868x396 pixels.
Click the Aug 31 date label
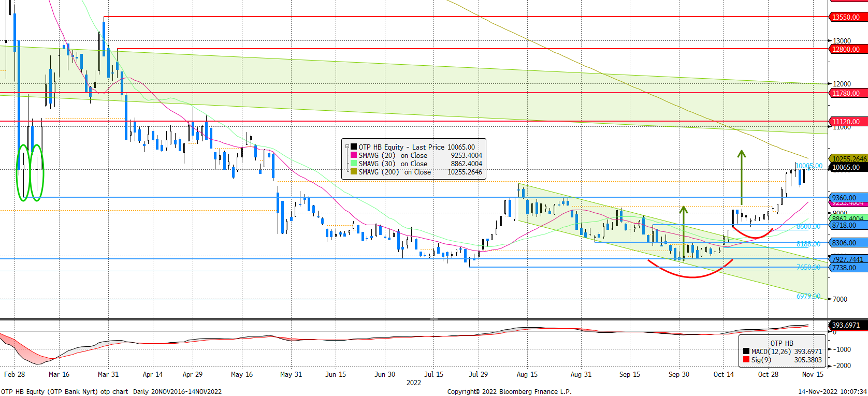tap(581, 374)
